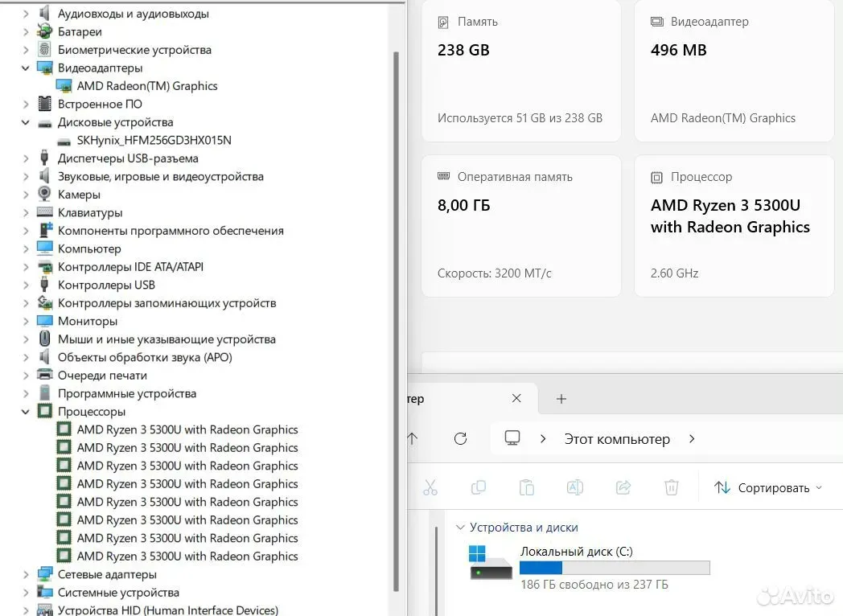Viewport: 843px width, 616px height.
Task: Expand the Клавиатуры category
Action: click(25, 213)
